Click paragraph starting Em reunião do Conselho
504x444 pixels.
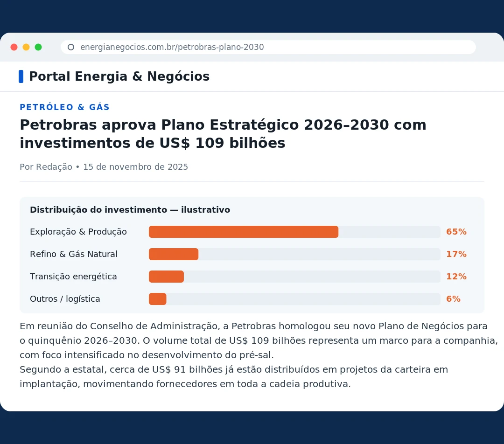[x=259, y=340]
